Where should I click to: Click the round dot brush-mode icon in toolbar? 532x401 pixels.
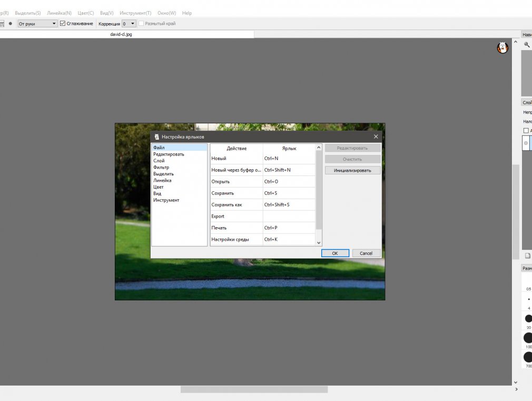point(10,24)
